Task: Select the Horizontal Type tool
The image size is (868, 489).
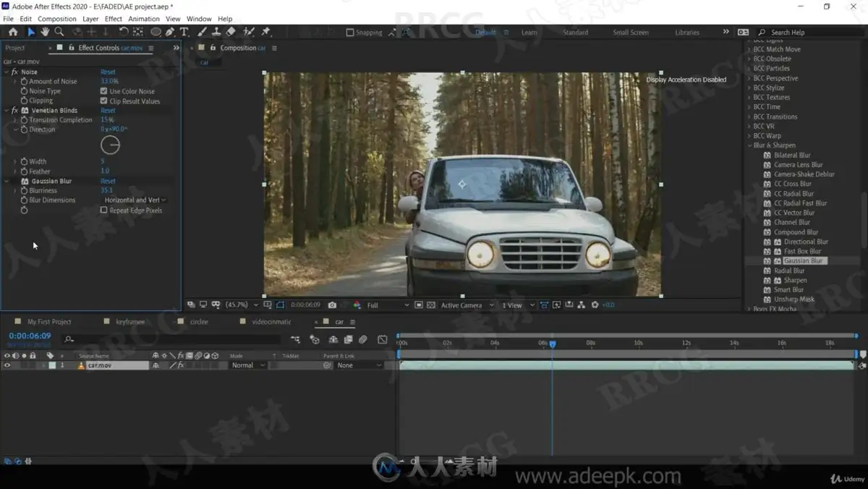Action: tap(184, 32)
